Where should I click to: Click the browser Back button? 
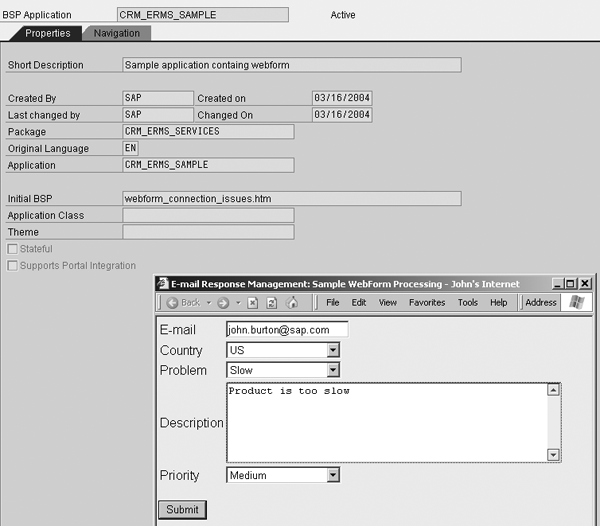pos(183,302)
